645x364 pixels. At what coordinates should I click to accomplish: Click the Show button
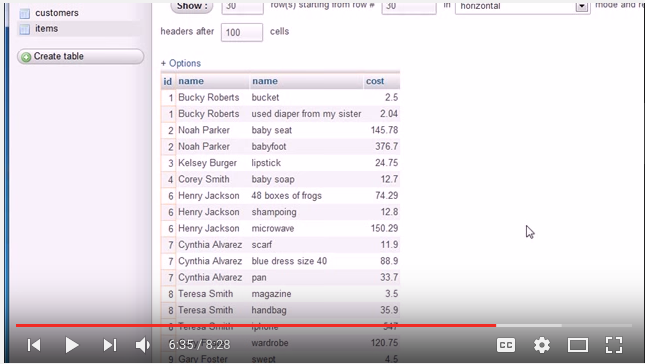click(192, 7)
